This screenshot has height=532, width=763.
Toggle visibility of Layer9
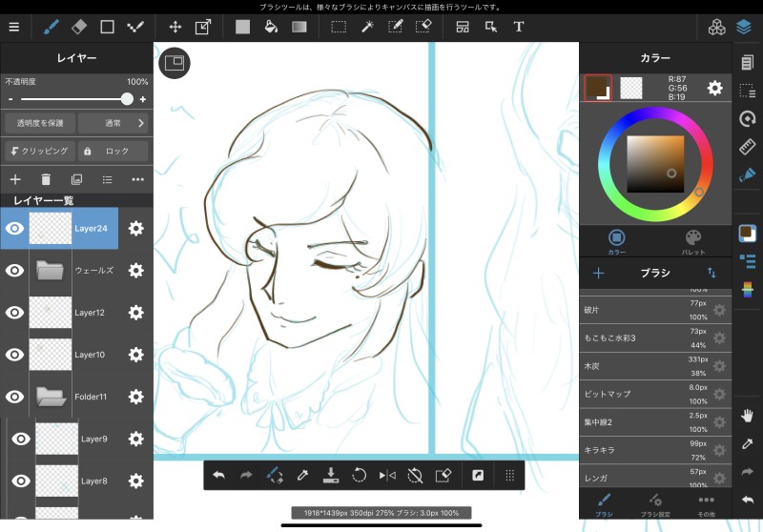[21, 439]
